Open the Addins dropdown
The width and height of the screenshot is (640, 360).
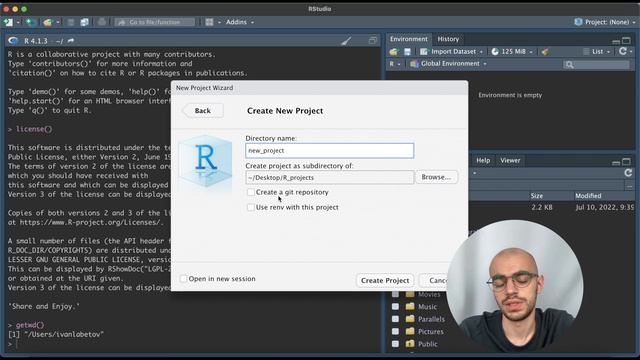240,22
